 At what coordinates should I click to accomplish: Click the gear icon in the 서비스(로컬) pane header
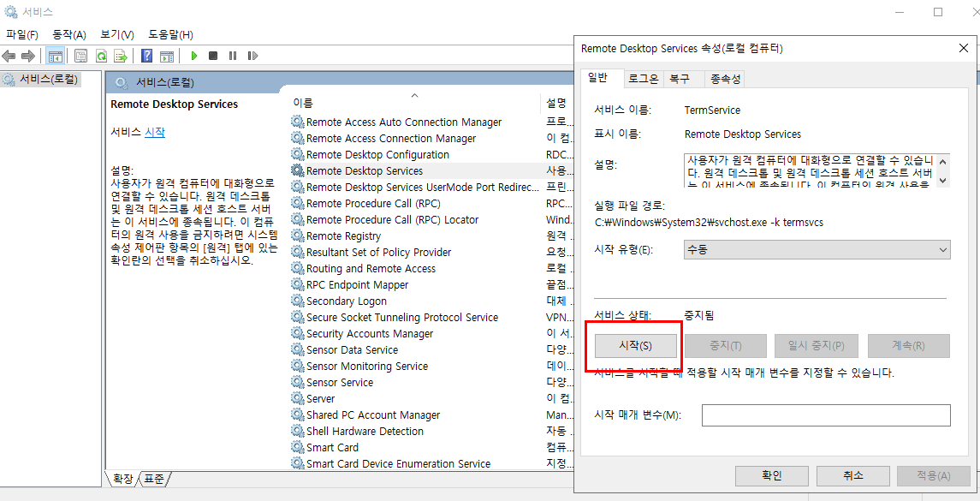pos(122,82)
